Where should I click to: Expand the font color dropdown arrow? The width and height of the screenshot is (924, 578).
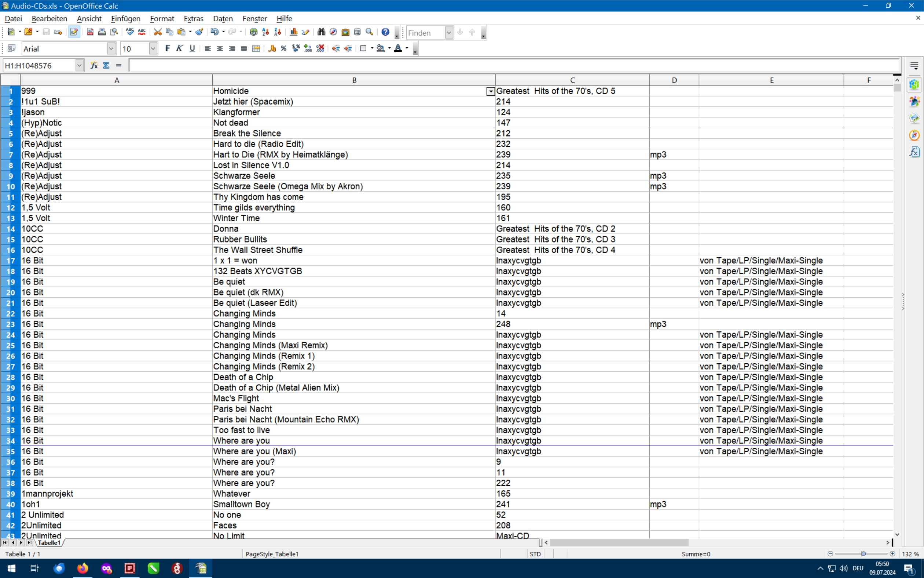point(407,48)
